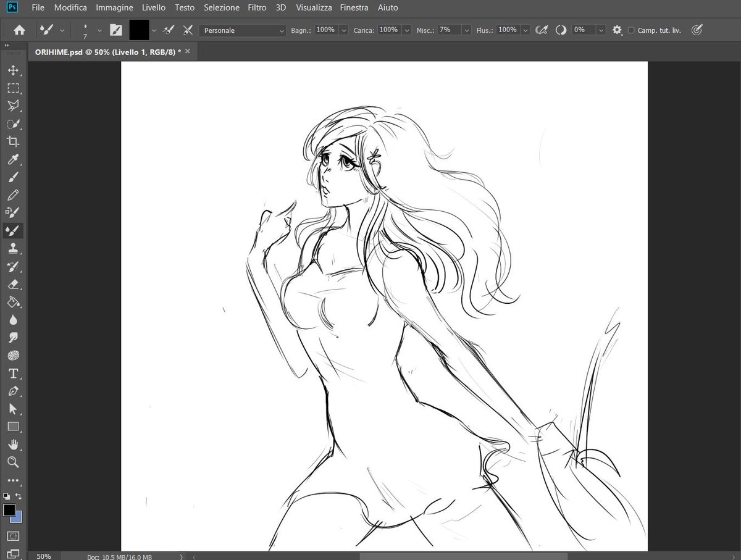Select the Rectangular Marquee tool
Viewport: 741px width, 560px height.
point(13,88)
